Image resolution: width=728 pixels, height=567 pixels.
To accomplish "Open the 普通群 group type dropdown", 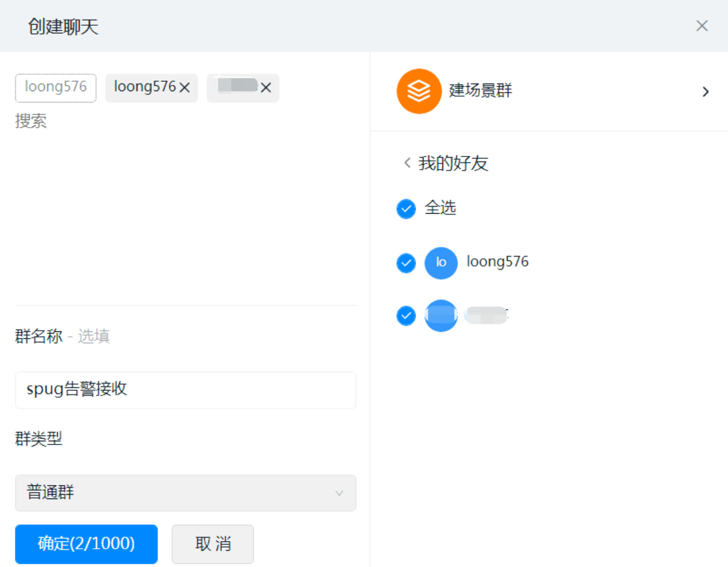I will pos(185,493).
